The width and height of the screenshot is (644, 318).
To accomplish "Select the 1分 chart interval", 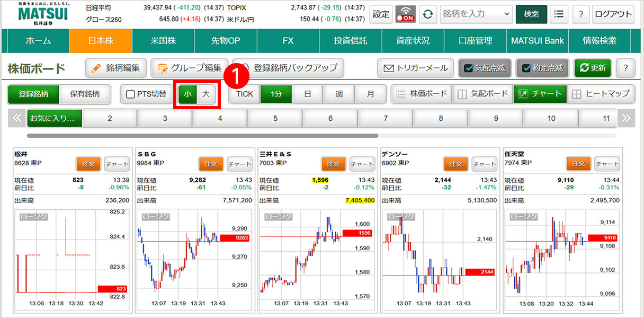I will click(x=276, y=94).
